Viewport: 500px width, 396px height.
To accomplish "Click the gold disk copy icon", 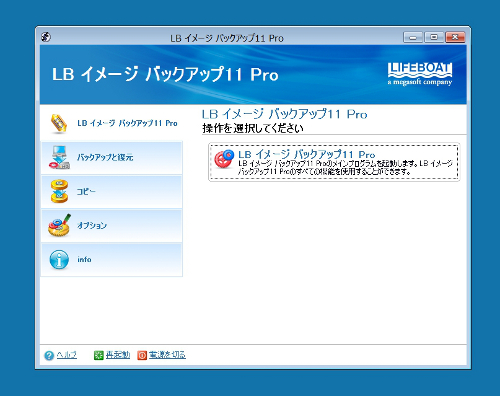I will tap(59, 191).
